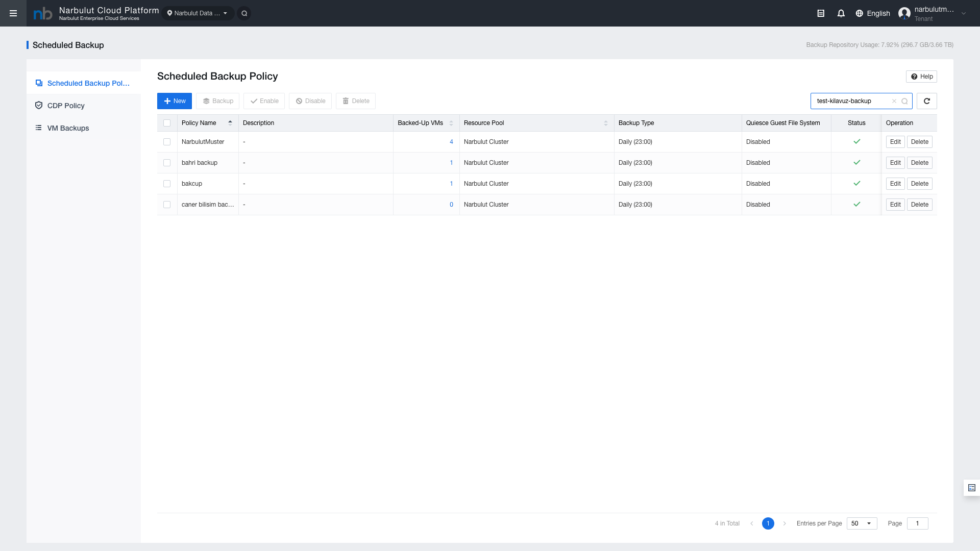Open VM Backups section

click(x=84, y=128)
